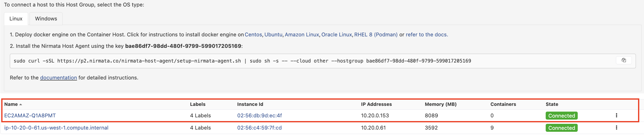Open Centos docker install instructions

pos(253,35)
